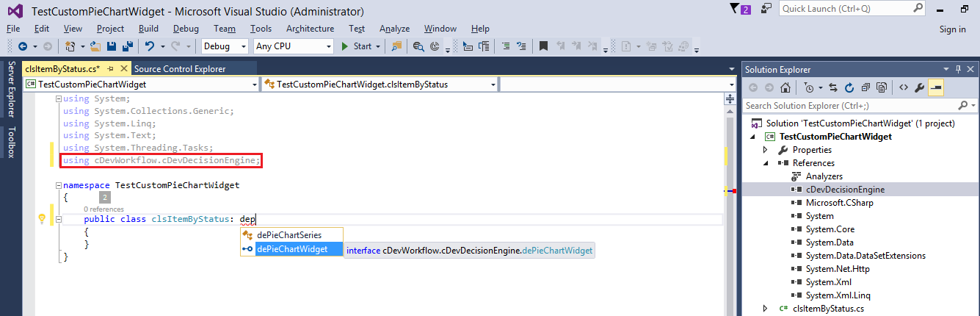Select dePieChartWidget in the IntelliSense list

291,249
